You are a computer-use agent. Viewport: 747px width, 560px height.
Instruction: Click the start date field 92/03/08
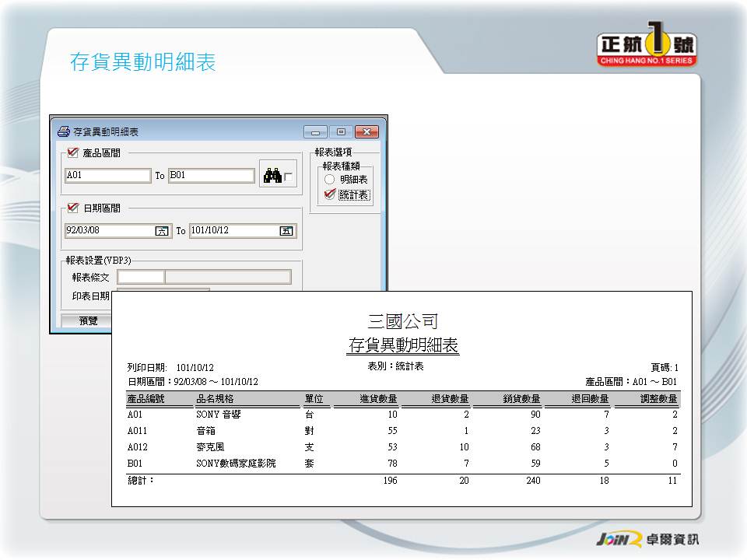(x=109, y=231)
